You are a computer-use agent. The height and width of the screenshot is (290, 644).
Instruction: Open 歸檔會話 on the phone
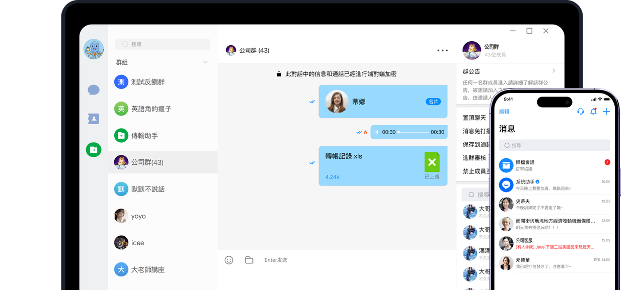[x=554, y=165]
